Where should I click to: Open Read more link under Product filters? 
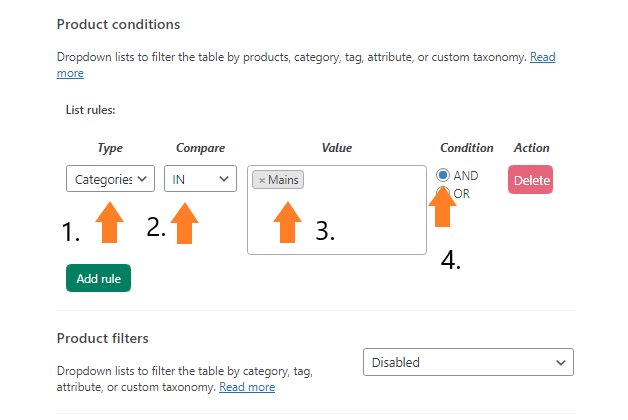click(247, 387)
